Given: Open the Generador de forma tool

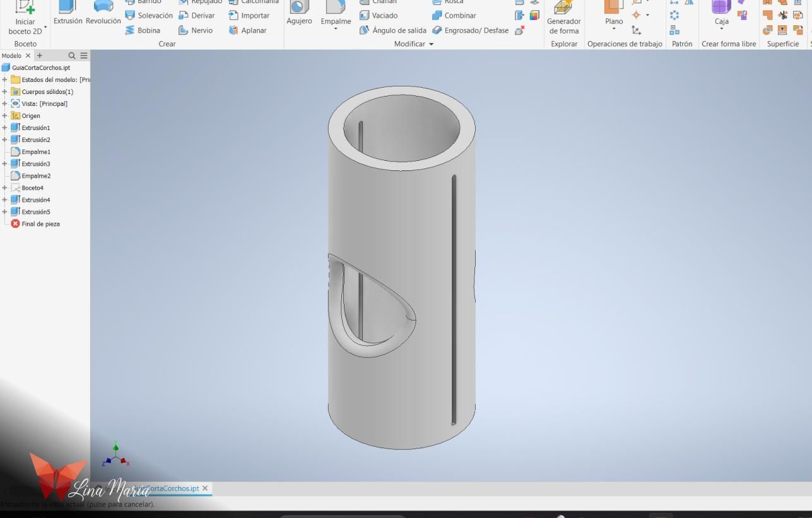Looking at the screenshot, I should (563, 18).
